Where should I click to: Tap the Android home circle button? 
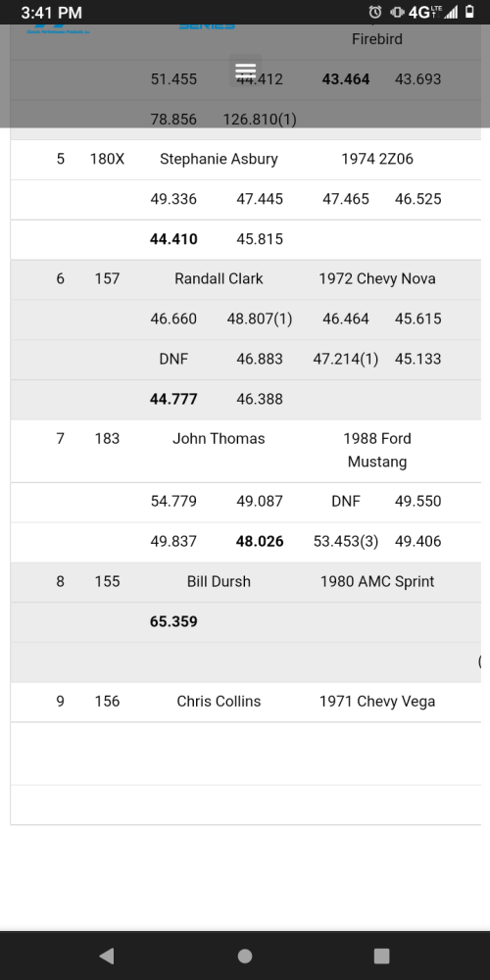pos(245,955)
